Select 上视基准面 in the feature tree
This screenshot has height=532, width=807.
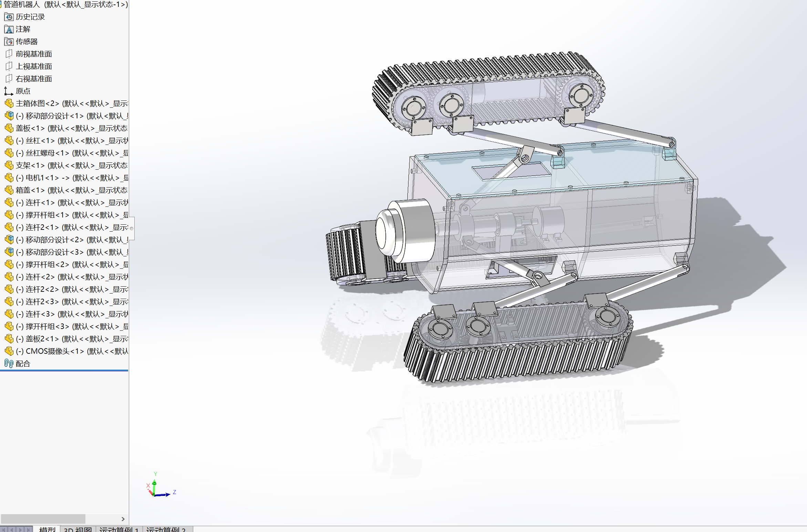(x=34, y=66)
